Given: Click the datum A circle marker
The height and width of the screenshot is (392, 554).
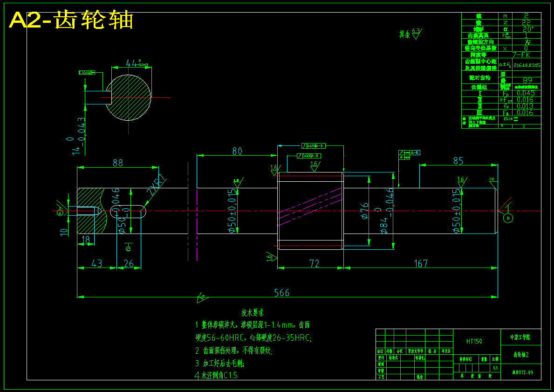Looking at the screenshot, I should [60, 213].
